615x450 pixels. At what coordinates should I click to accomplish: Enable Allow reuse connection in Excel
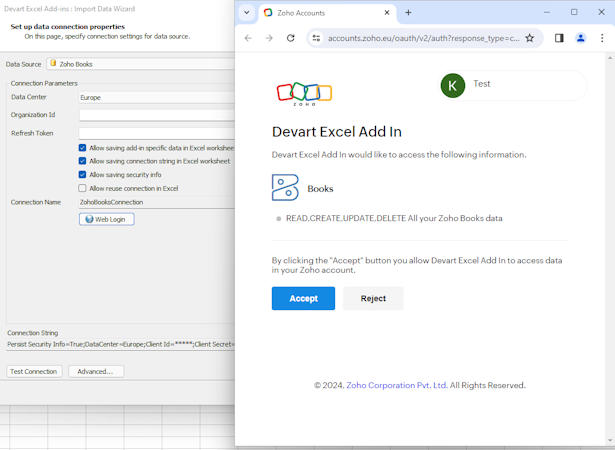click(82, 188)
